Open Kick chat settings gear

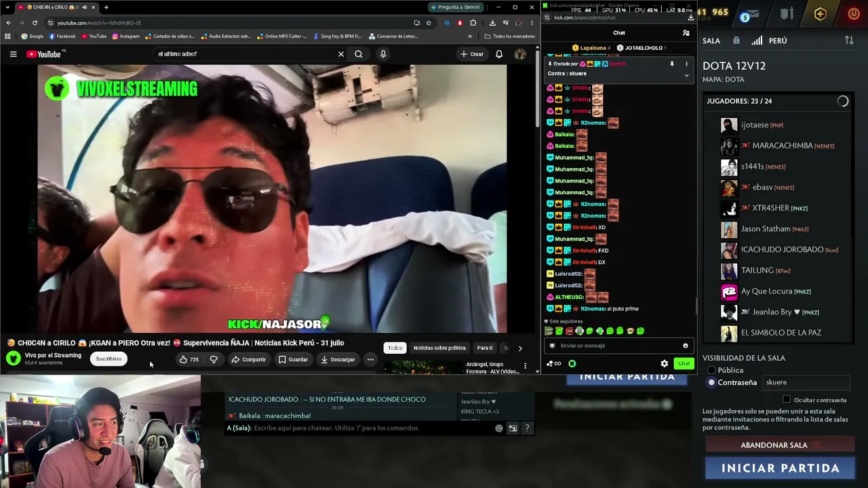pos(665,364)
